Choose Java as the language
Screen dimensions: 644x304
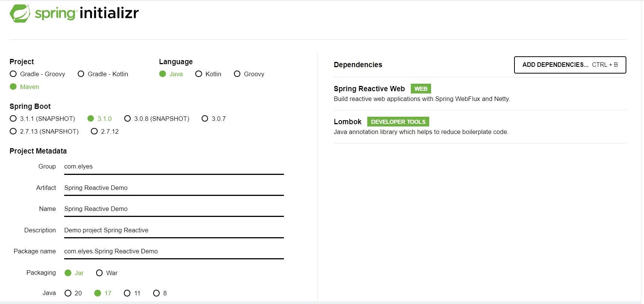pyautogui.click(x=171, y=74)
